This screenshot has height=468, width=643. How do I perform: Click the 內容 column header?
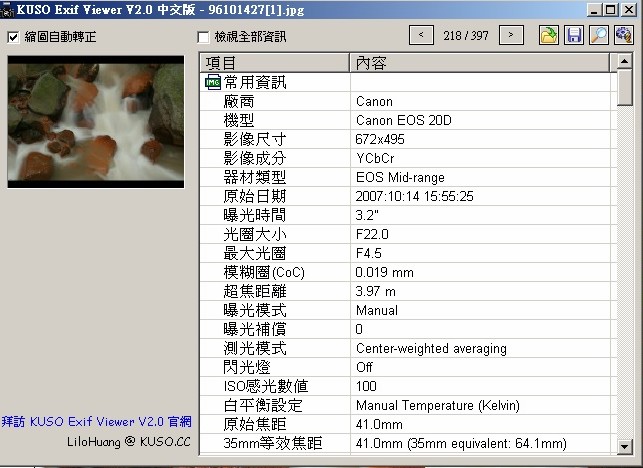coord(480,63)
